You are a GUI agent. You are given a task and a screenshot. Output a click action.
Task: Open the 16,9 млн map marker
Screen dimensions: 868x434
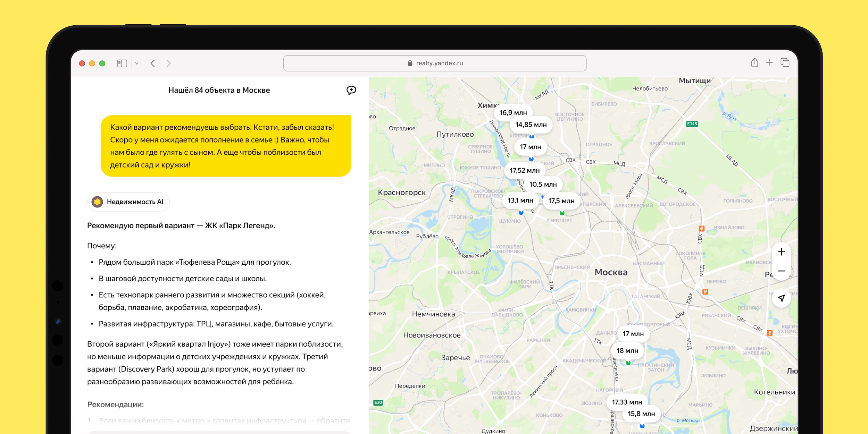513,113
